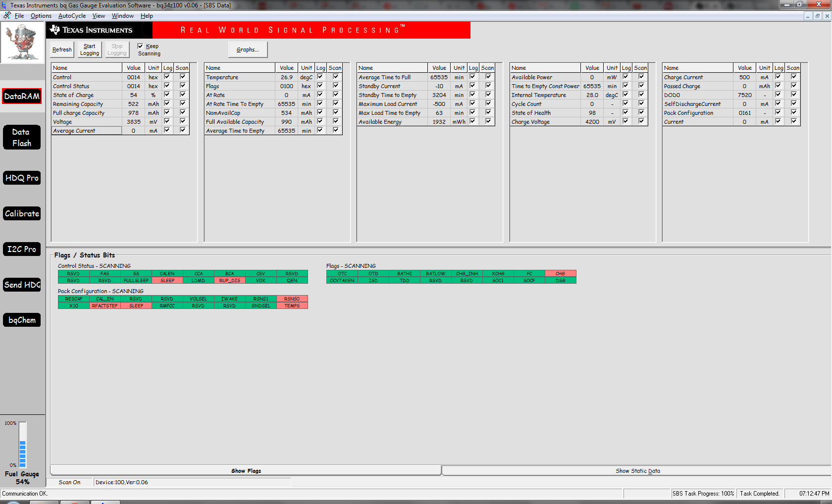Viewport: 832px width, 504px height.
Task: Click the RFACTSTEP red flag cell
Action: (x=105, y=306)
